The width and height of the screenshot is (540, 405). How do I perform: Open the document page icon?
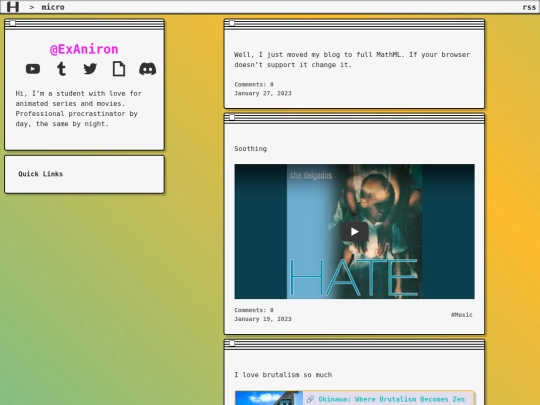point(119,69)
